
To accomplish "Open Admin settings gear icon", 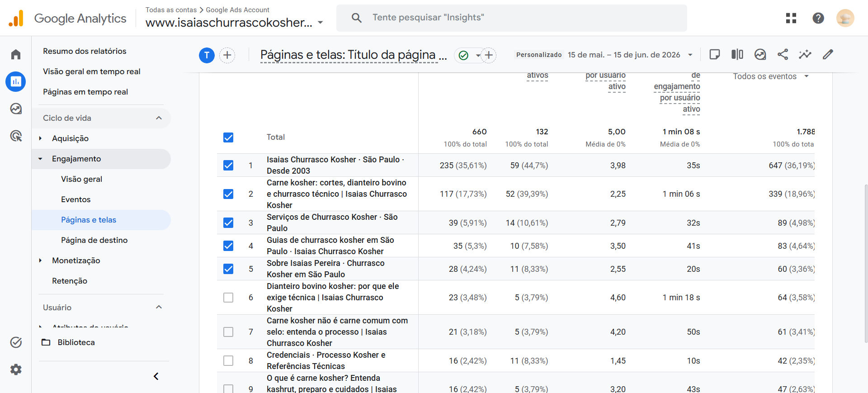I will coord(16,369).
